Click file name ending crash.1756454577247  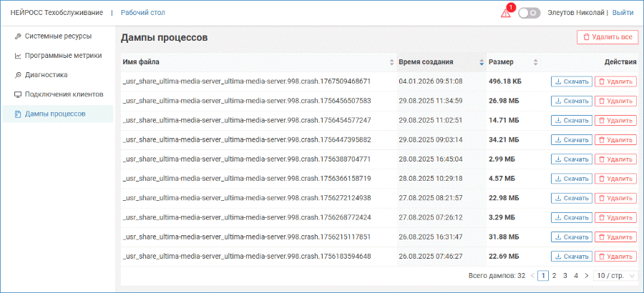pos(247,120)
